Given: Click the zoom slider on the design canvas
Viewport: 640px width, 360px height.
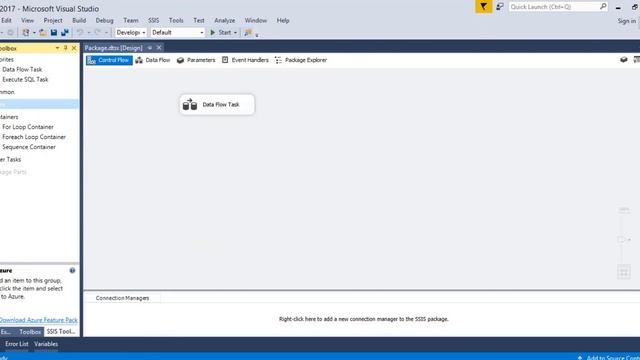Looking at the screenshot, I should [x=622, y=240].
